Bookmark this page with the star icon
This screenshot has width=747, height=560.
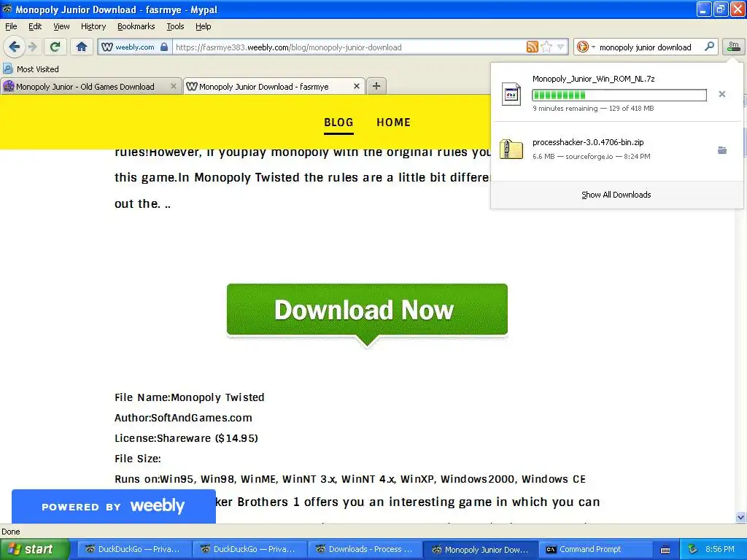pyautogui.click(x=547, y=47)
